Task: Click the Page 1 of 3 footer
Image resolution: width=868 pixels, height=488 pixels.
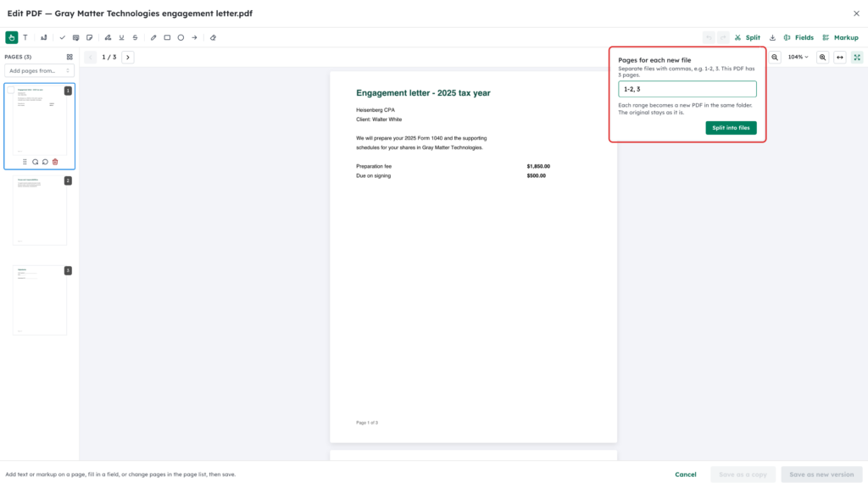Action: click(x=367, y=423)
